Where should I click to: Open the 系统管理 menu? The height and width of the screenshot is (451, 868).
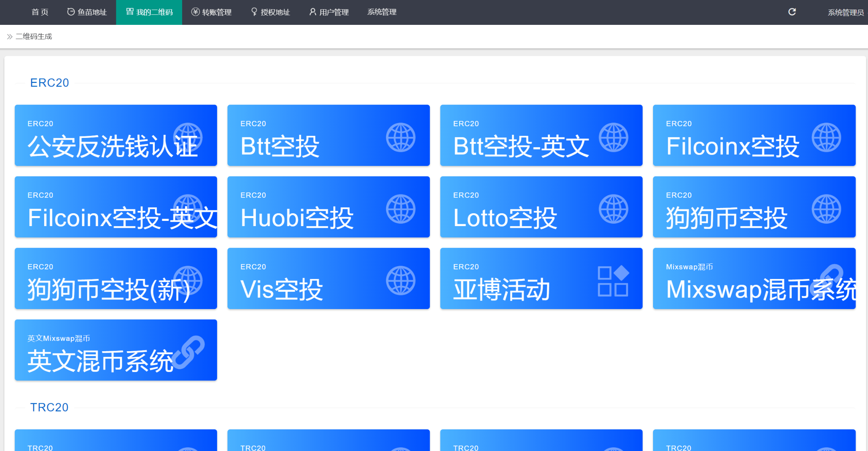pyautogui.click(x=382, y=12)
